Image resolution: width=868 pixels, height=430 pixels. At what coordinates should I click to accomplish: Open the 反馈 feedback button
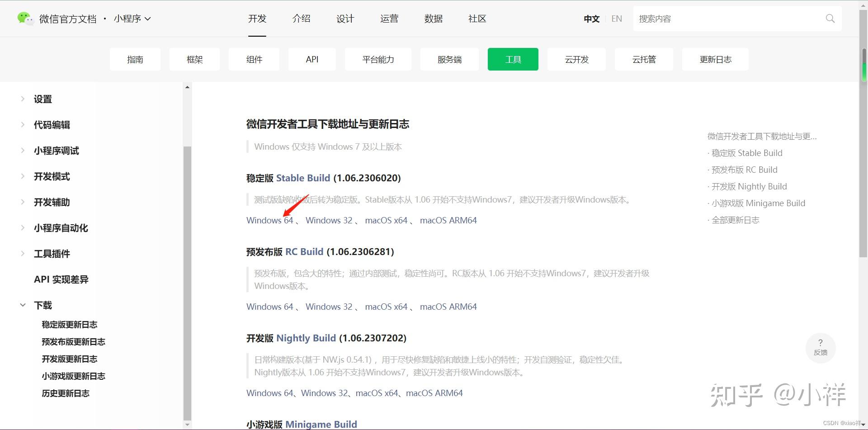tap(821, 348)
